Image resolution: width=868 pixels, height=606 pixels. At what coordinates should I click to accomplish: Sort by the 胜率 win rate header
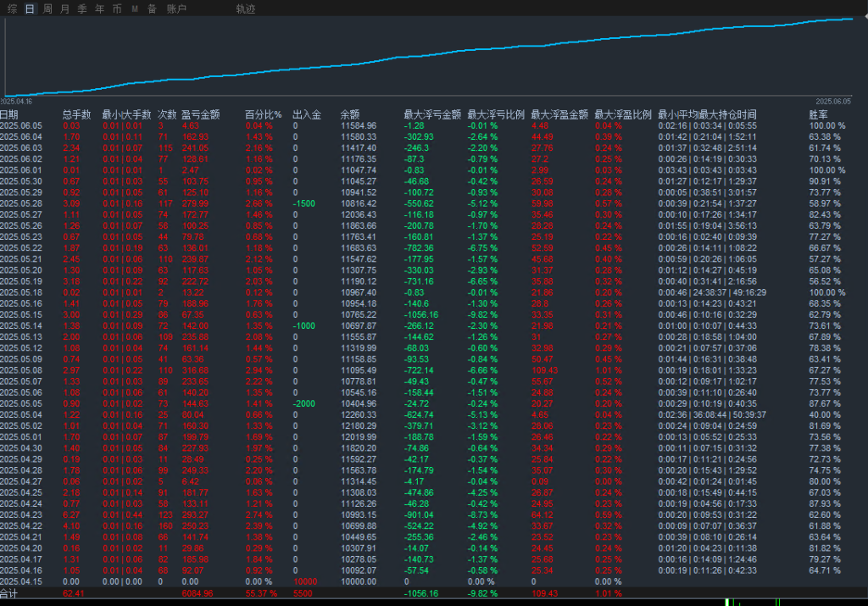pyautogui.click(x=818, y=114)
